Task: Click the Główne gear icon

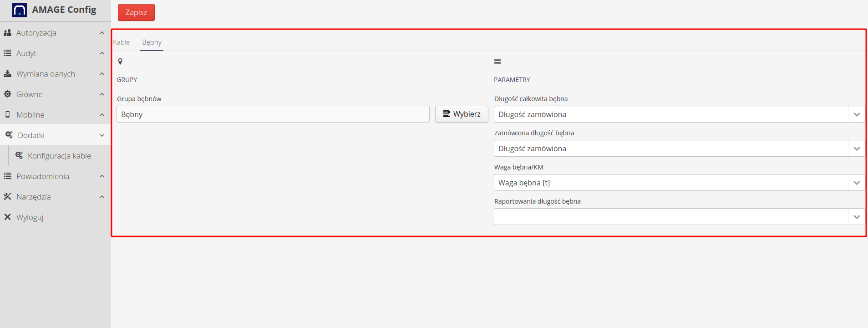Action: [x=7, y=94]
